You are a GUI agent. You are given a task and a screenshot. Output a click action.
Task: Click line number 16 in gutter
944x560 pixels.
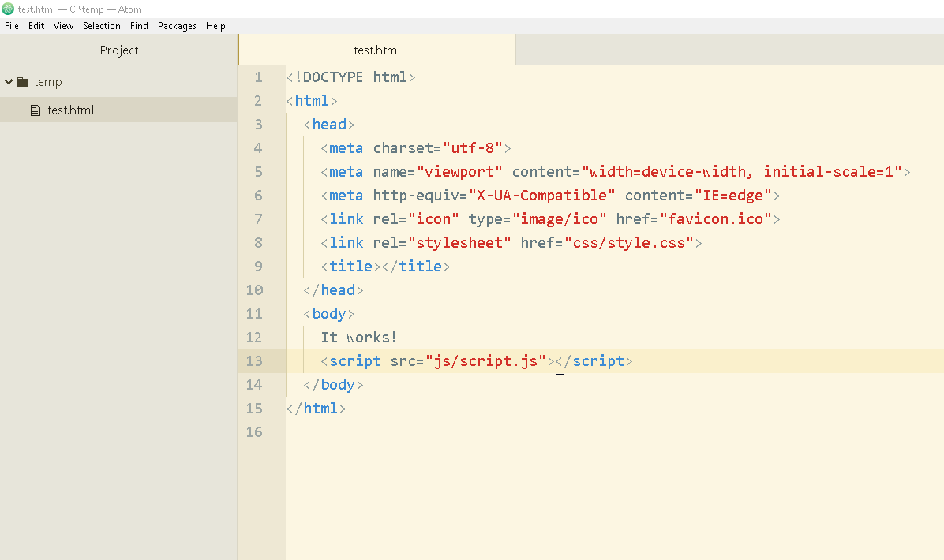click(254, 432)
